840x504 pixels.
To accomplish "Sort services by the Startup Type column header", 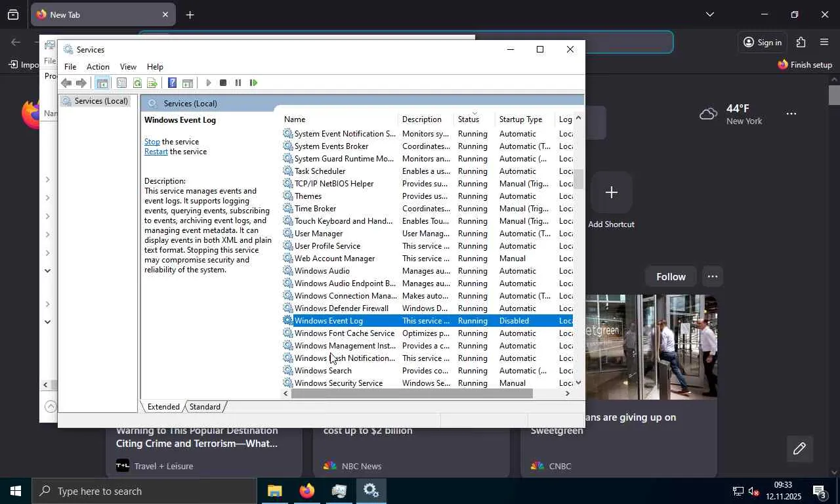I will click(x=525, y=119).
